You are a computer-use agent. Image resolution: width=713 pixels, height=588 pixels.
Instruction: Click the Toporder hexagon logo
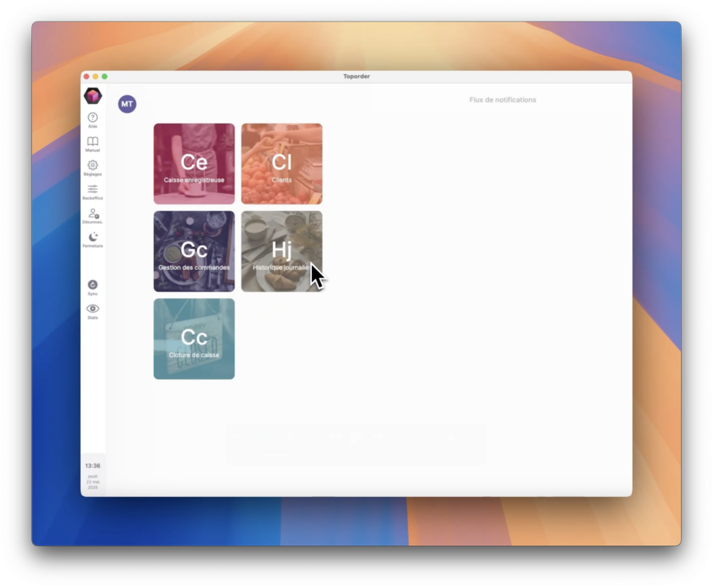93,96
